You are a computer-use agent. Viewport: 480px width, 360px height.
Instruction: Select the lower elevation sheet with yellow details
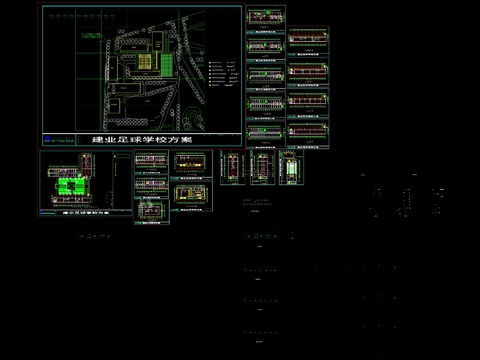pyautogui.click(x=191, y=196)
